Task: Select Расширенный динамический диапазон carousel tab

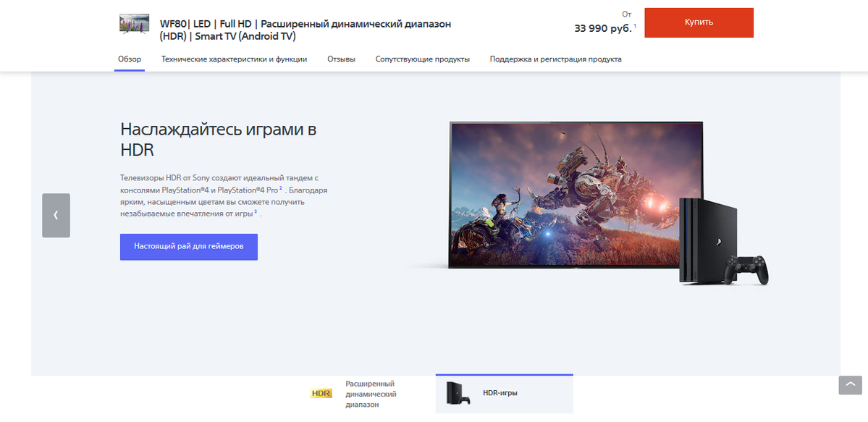Action: point(370,394)
